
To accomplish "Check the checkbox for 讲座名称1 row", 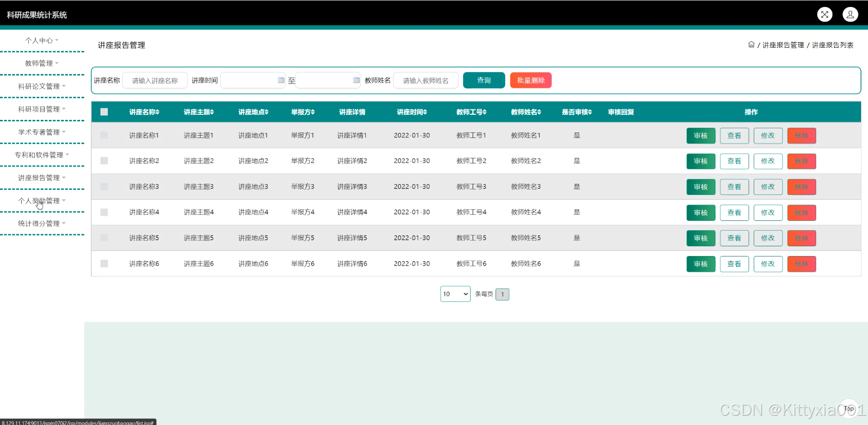I will coord(104,135).
